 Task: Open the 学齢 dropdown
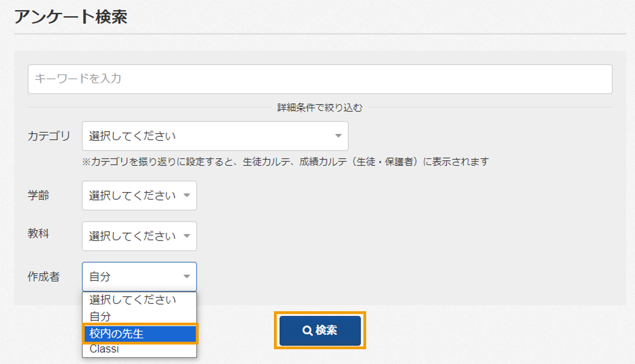click(x=139, y=195)
